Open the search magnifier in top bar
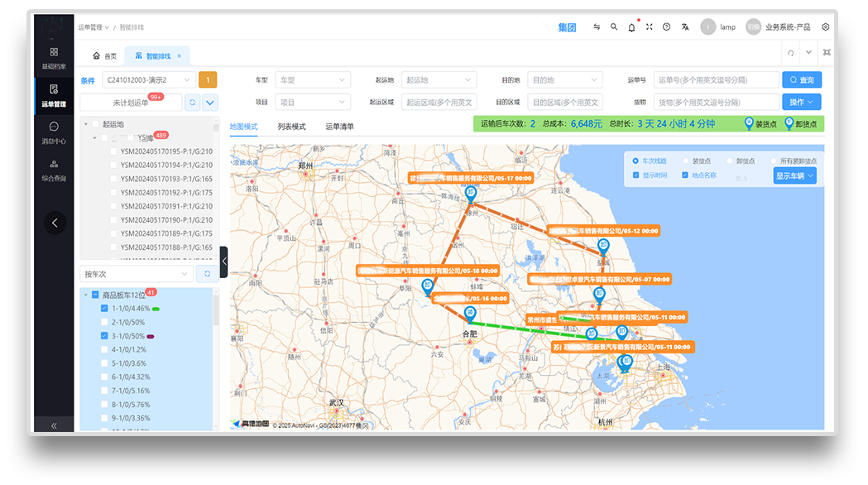Image resolution: width=868 pixels, height=485 pixels. coord(614,27)
